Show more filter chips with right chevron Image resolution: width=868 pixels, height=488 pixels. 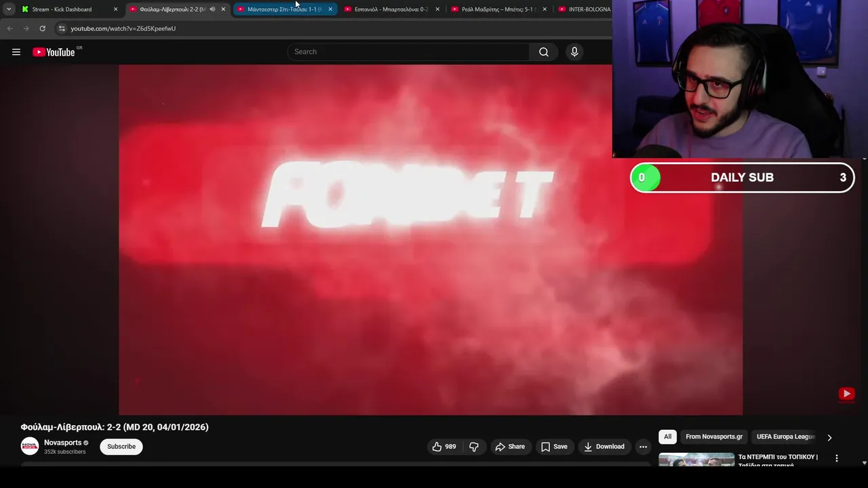[x=829, y=437]
